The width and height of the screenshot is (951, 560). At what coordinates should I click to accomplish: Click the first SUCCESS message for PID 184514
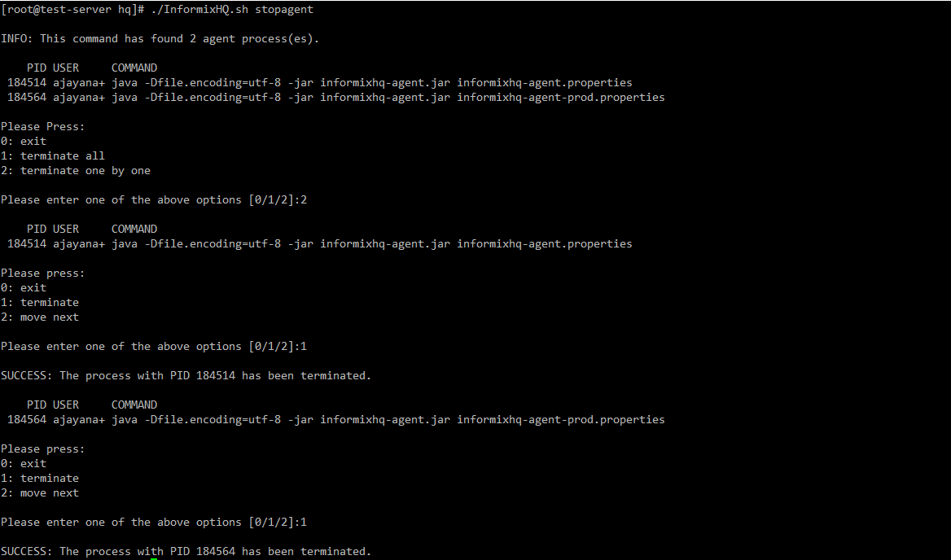pyautogui.click(x=186, y=375)
